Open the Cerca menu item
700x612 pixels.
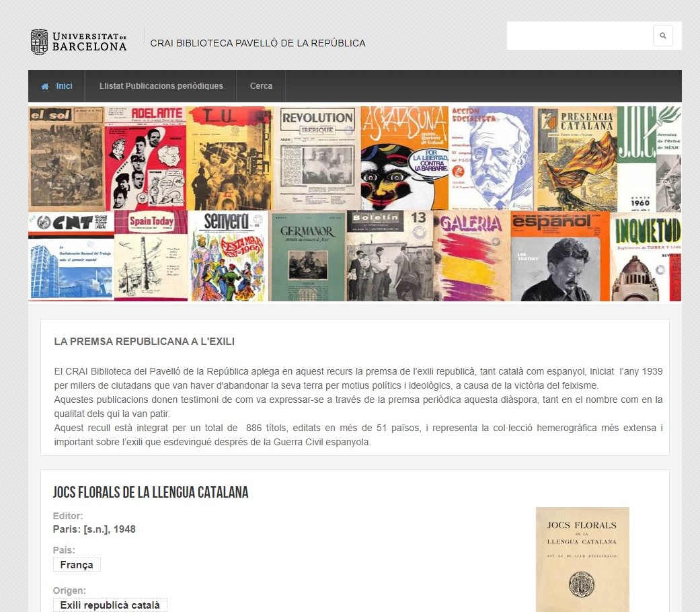[261, 86]
